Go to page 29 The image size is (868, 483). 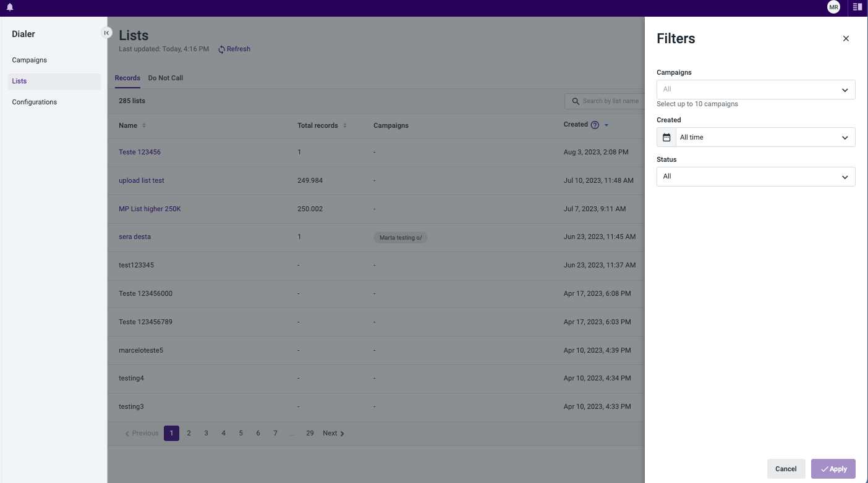pyautogui.click(x=310, y=433)
